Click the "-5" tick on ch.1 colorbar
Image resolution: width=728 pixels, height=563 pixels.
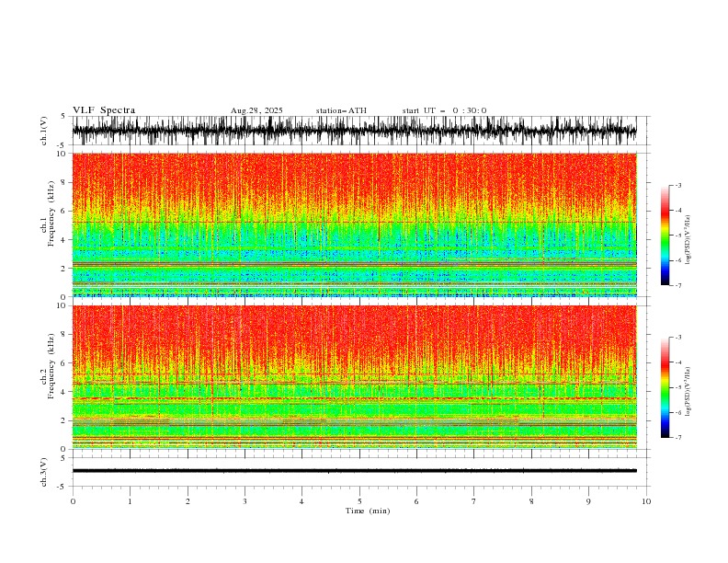(677, 236)
